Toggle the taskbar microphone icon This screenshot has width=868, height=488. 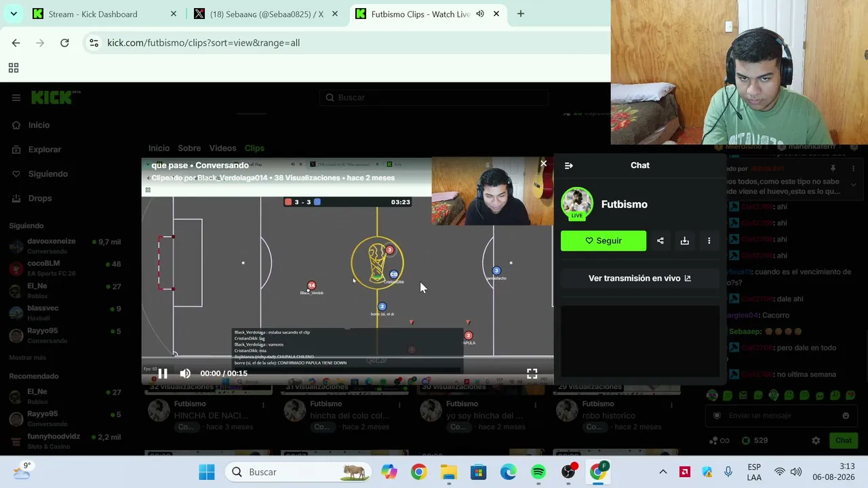[728, 472]
